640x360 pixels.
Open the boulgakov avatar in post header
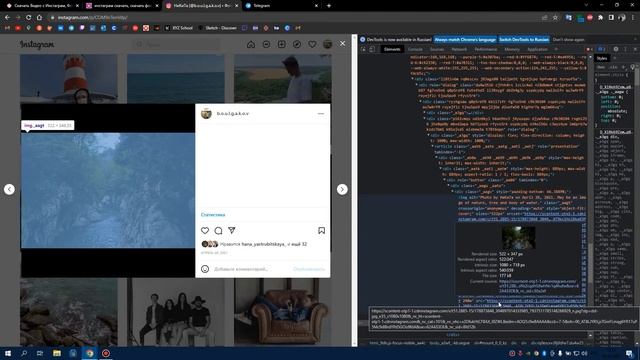[207, 113]
